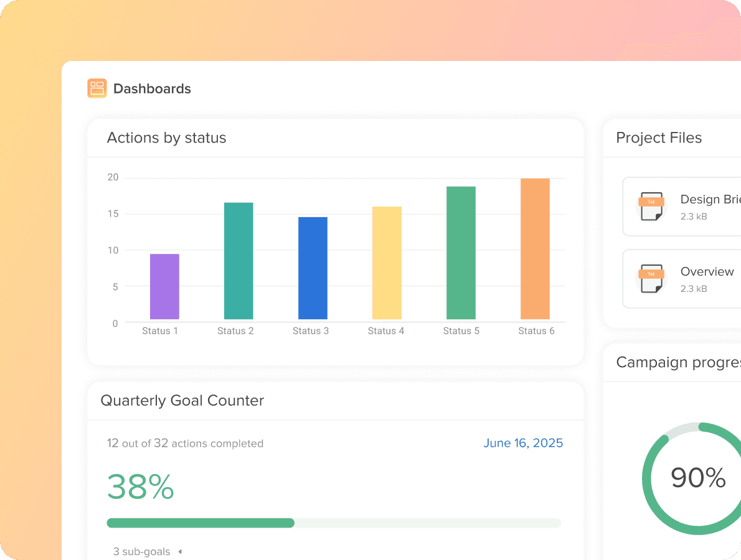The image size is (741, 560).
Task: Select the Status 5 axis label
Action: (461, 330)
